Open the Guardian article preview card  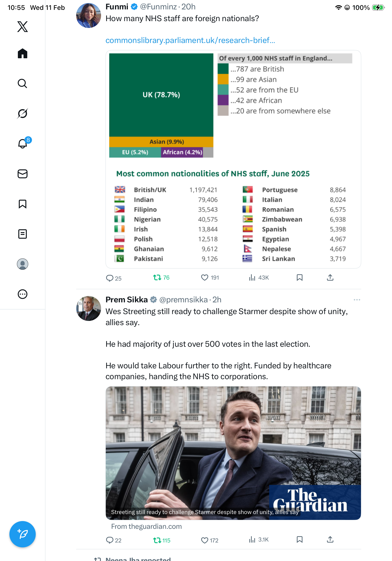[233, 453]
